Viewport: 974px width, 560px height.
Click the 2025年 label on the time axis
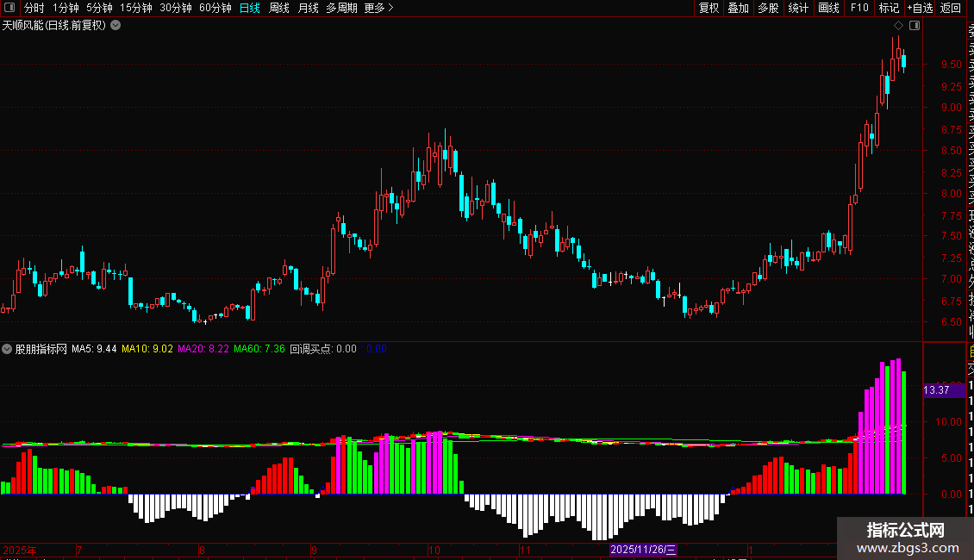19,550
